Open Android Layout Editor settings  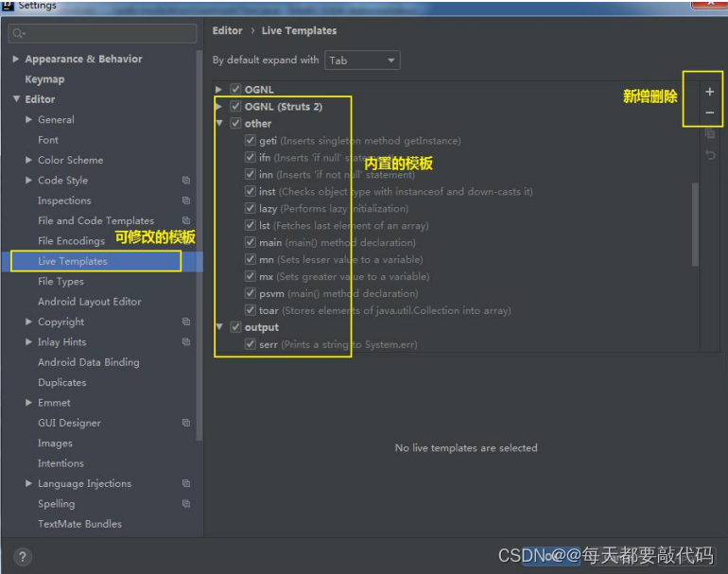click(90, 302)
